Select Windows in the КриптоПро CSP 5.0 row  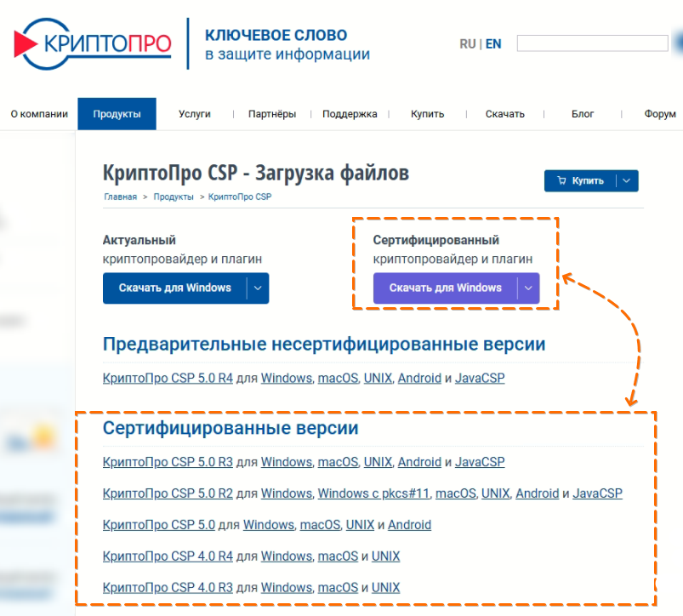269,524
